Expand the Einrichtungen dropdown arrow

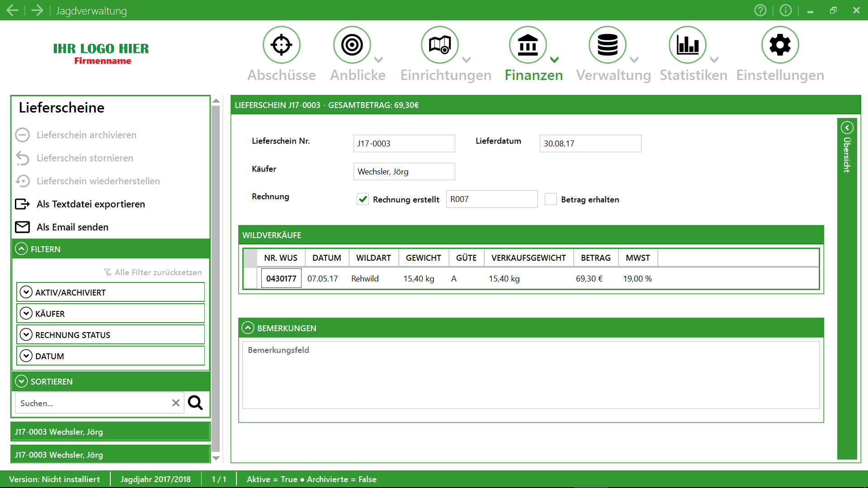click(x=467, y=59)
